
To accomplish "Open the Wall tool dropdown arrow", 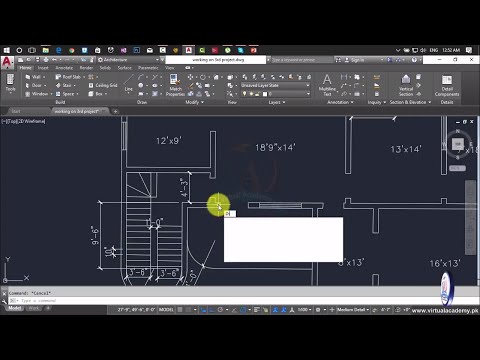I will (x=44, y=77).
